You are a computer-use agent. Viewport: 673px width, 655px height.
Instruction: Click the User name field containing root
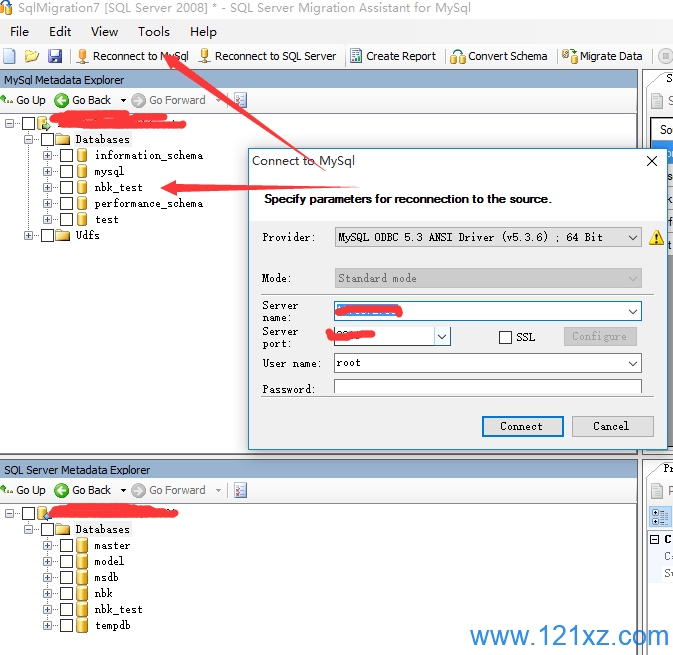pos(488,364)
